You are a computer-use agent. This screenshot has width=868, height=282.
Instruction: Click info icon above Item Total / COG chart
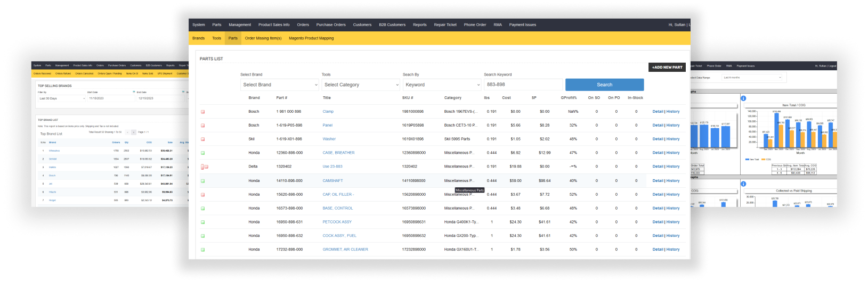point(743,98)
